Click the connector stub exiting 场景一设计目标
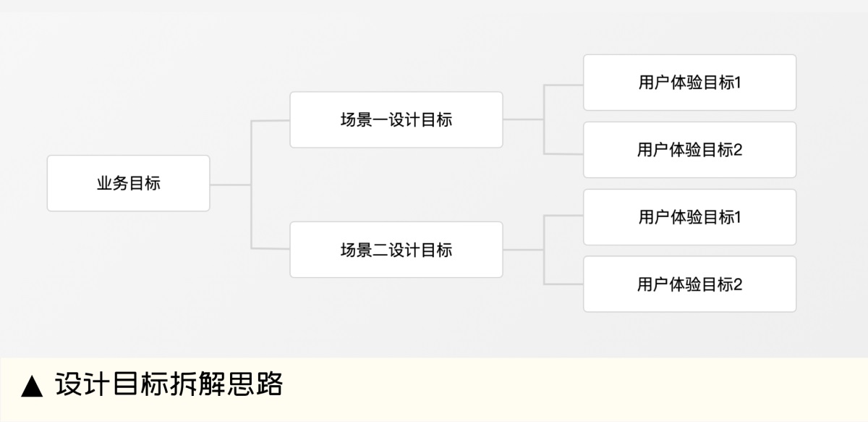 coord(522,119)
